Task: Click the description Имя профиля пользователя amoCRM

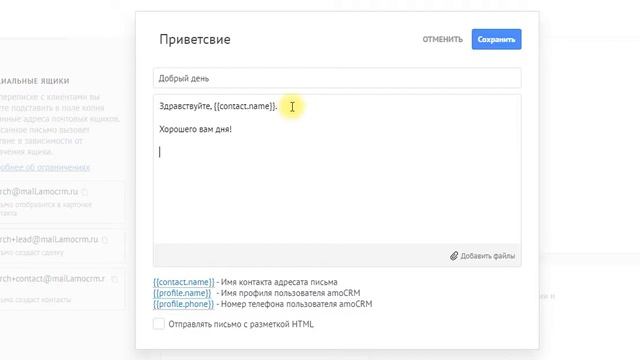Action: click(x=290, y=293)
